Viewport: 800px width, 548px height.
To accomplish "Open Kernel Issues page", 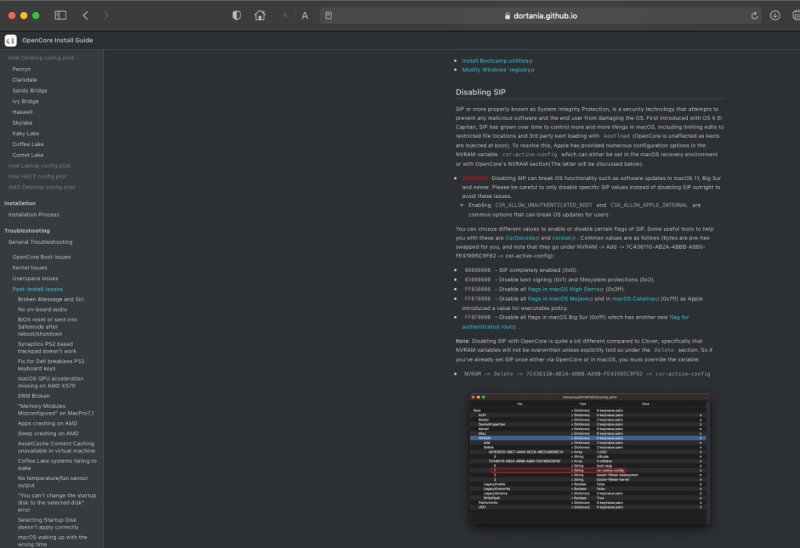I will pyautogui.click(x=30, y=268).
